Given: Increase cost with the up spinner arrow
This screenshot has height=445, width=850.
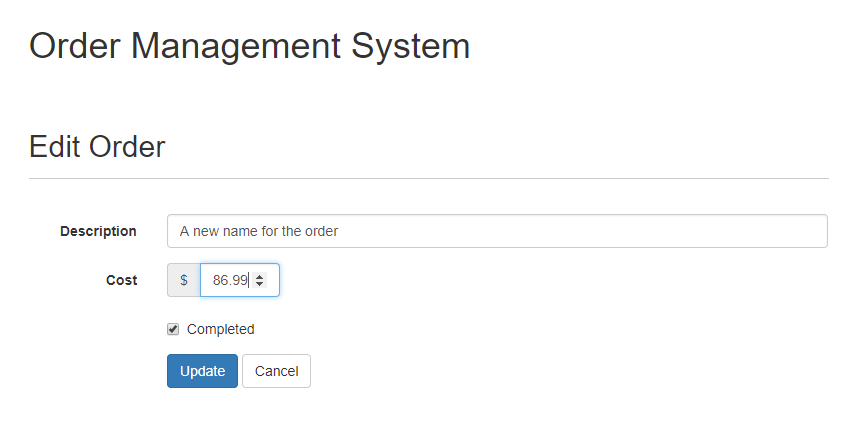Looking at the screenshot, I should click(260, 276).
